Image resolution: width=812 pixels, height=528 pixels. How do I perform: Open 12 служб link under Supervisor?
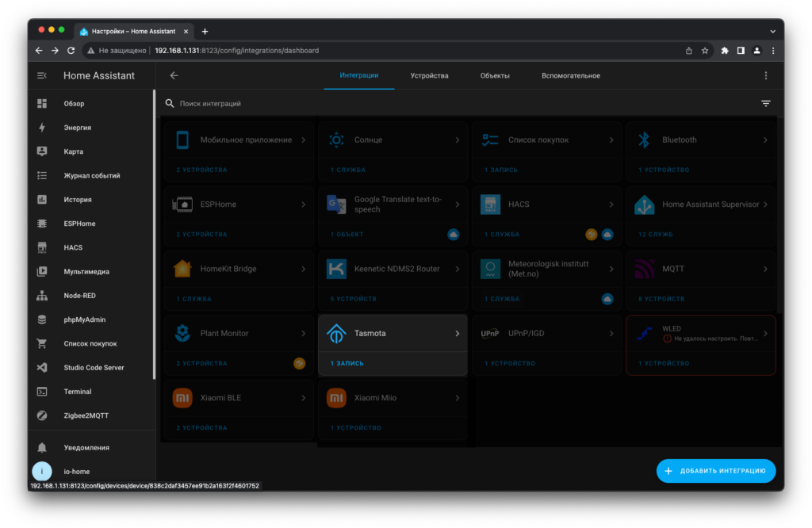655,235
